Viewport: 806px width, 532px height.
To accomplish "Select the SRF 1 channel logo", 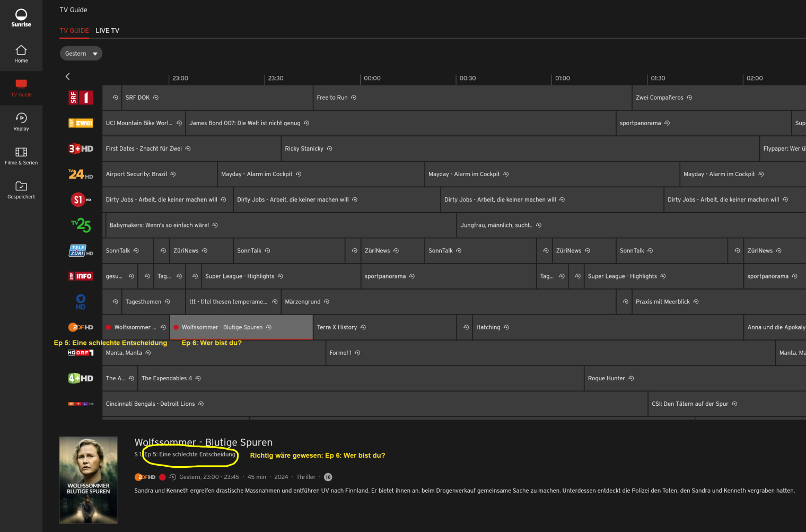I will click(x=81, y=98).
